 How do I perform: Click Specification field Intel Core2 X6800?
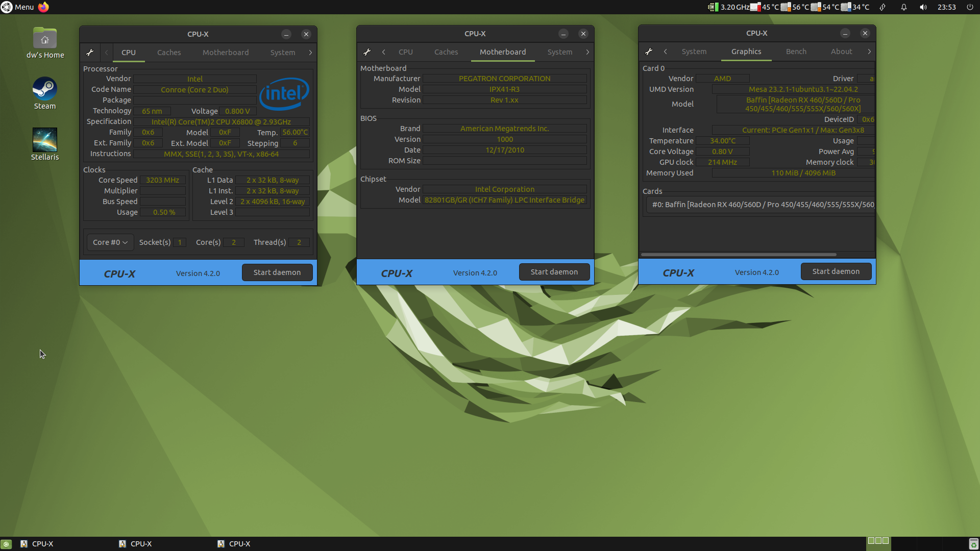click(221, 122)
